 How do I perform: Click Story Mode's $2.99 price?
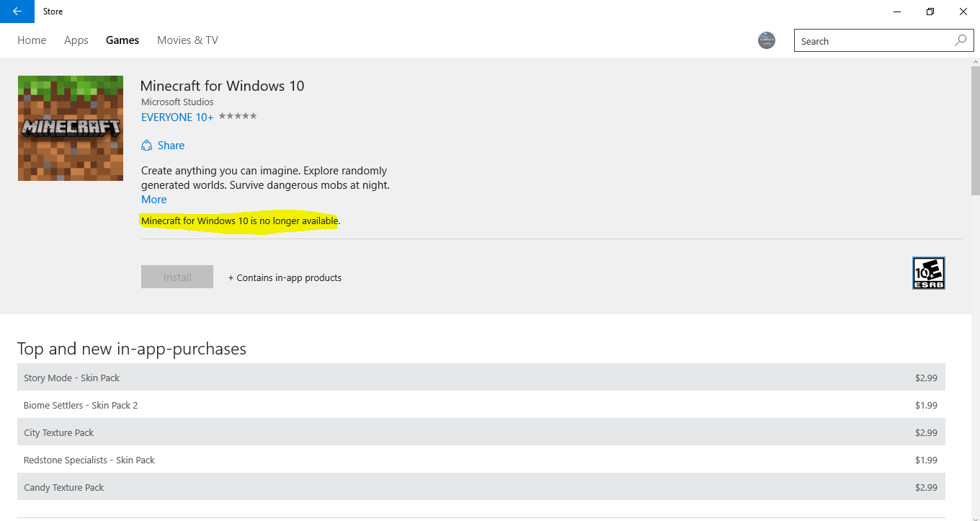click(x=926, y=378)
